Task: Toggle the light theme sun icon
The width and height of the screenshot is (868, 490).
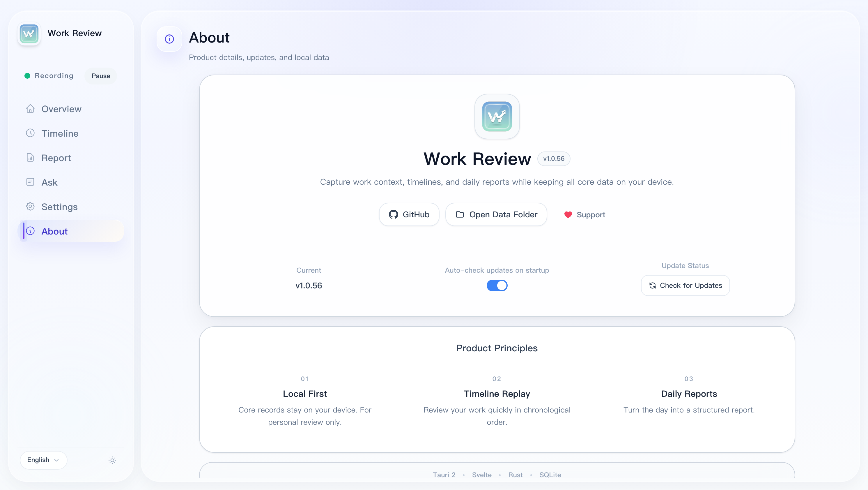Action: (x=112, y=460)
